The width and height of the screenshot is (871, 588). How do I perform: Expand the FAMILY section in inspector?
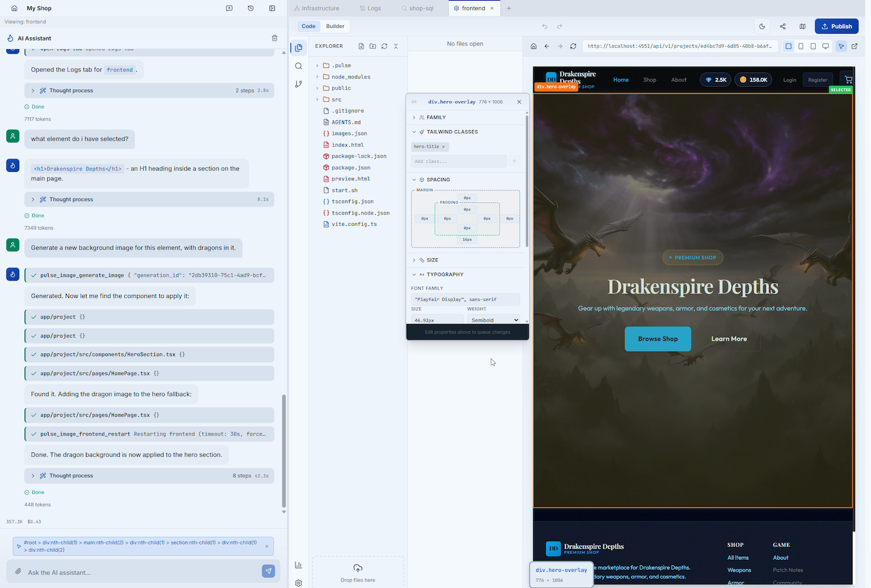pos(435,117)
